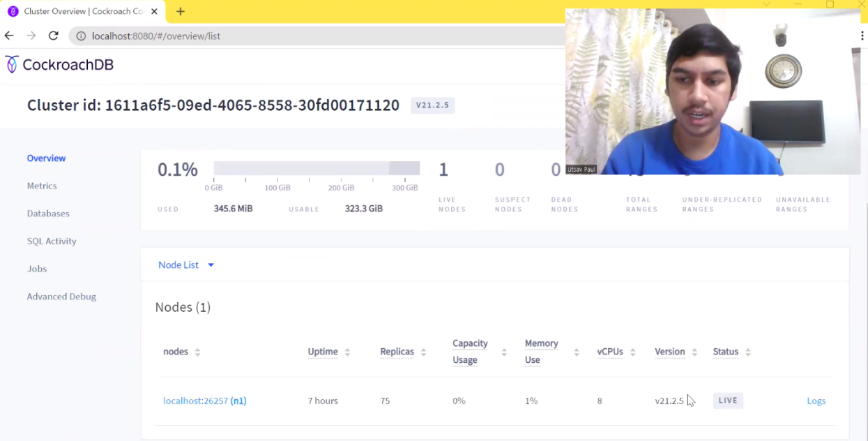This screenshot has width=868, height=441.
Task: Click the LIVE status badge
Action: click(728, 401)
